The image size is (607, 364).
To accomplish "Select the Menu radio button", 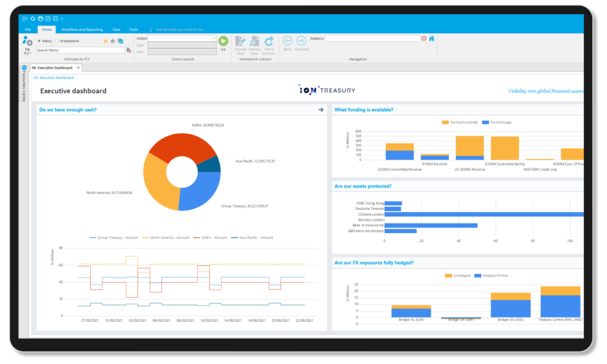I will click(x=39, y=41).
